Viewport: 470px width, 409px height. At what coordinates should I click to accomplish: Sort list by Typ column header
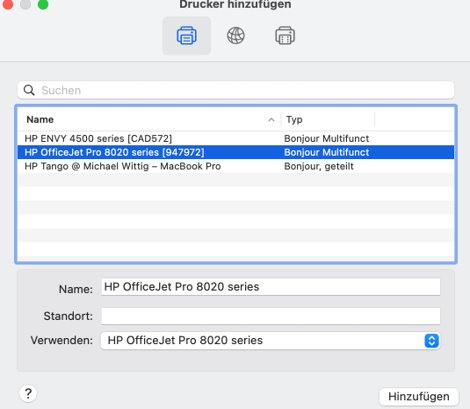coord(294,119)
